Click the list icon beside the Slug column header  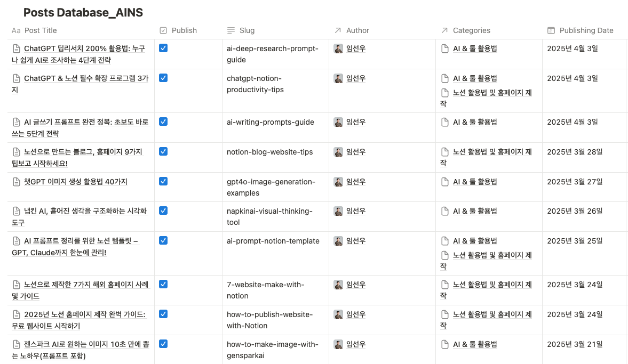click(x=232, y=30)
